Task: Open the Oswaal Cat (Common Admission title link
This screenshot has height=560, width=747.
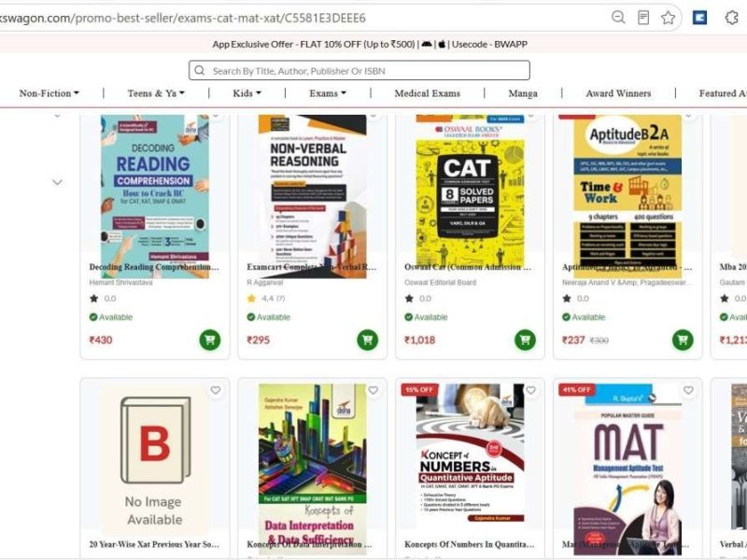Action: [468, 267]
